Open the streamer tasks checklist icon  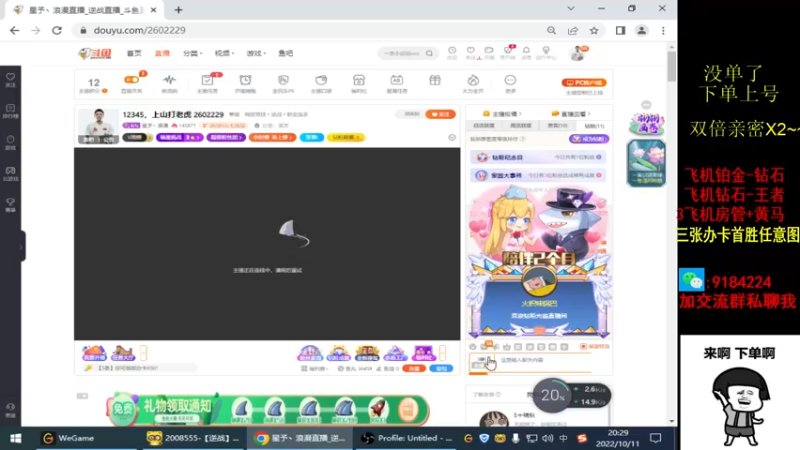pyautogui.click(x=207, y=80)
